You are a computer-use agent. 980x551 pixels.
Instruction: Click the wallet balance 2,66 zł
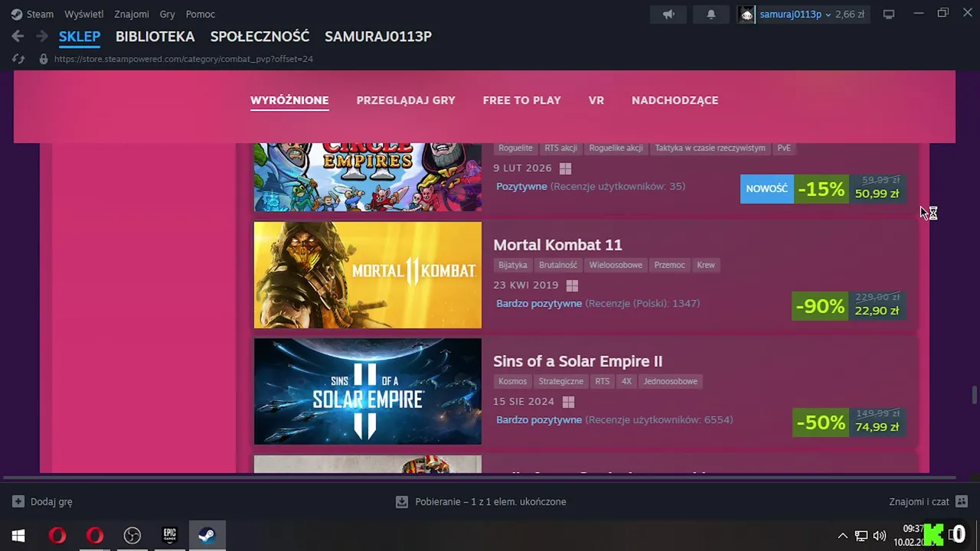coord(850,14)
